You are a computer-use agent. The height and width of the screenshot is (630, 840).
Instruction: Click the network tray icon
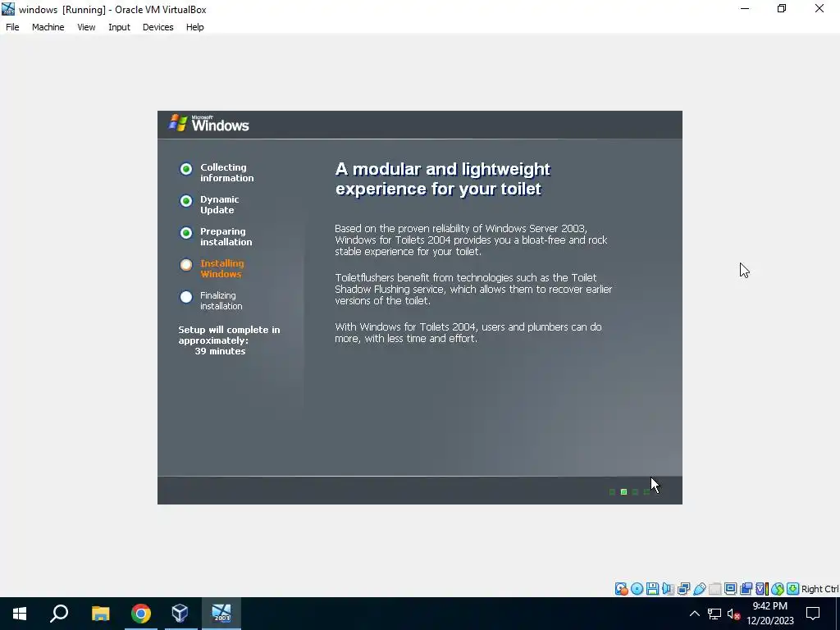pyautogui.click(x=714, y=614)
